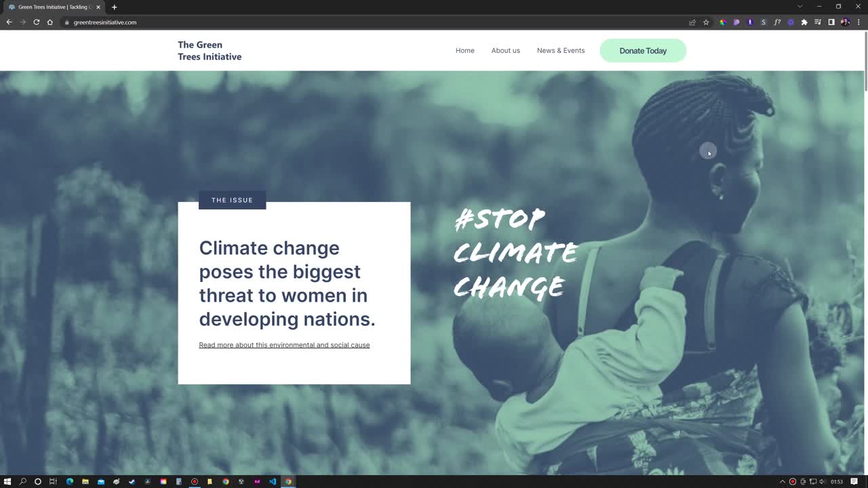Screen dimensions: 868x488
Task: Open File Explorer from the taskbar
Action: 85,481
